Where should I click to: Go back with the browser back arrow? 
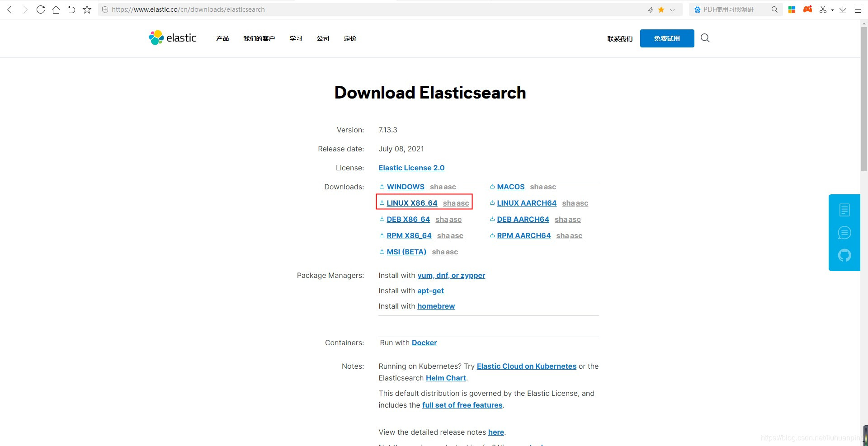(x=9, y=9)
